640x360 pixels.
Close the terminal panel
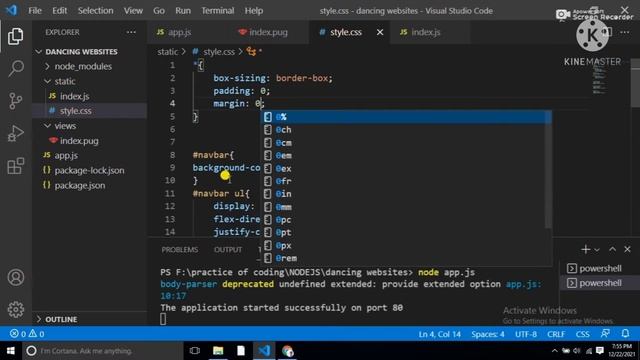627,249
